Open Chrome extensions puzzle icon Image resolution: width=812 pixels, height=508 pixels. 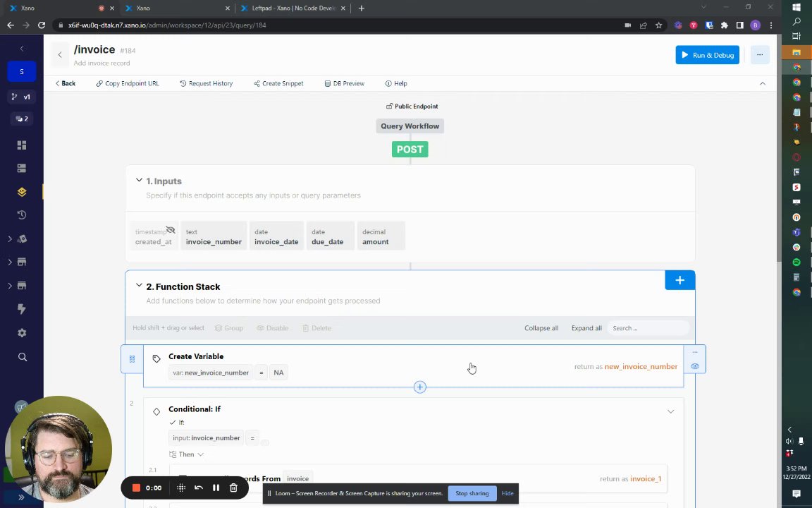[x=725, y=25]
